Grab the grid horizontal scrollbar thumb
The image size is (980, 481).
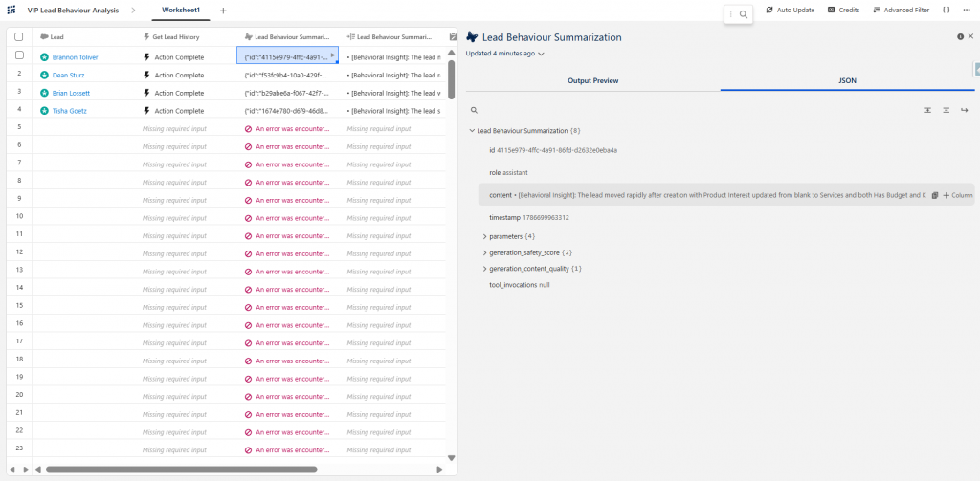pyautogui.click(x=181, y=470)
